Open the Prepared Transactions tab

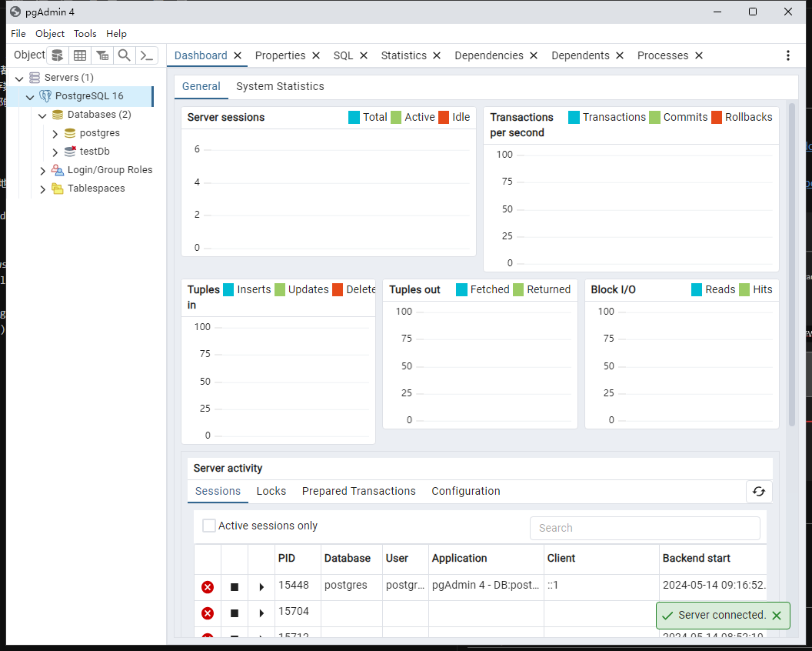point(359,492)
